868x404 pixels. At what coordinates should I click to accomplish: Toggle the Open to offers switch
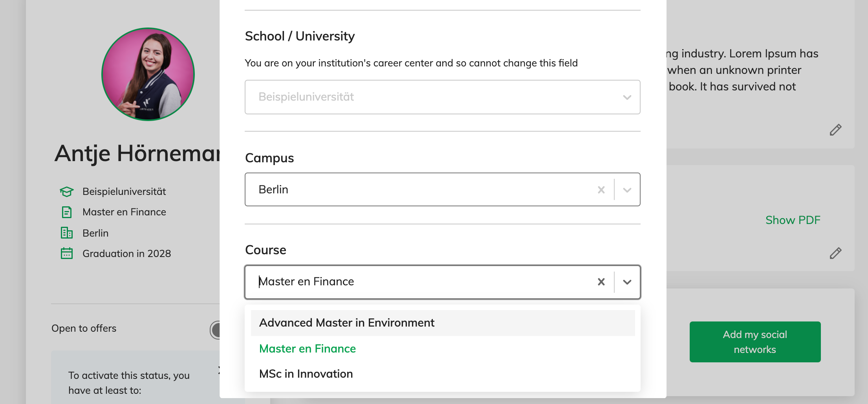[215, 330]
